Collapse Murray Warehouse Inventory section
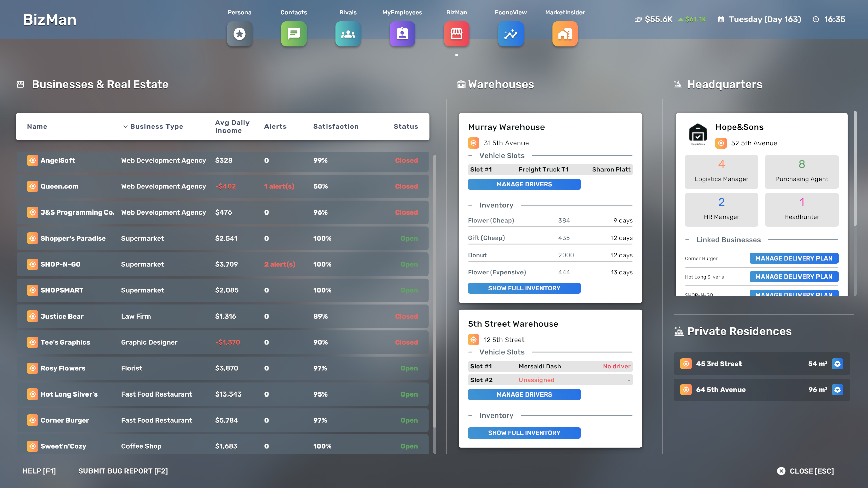The height and width of the screenshot is (488, 868). pyautogui.click(x=470, y=205)
